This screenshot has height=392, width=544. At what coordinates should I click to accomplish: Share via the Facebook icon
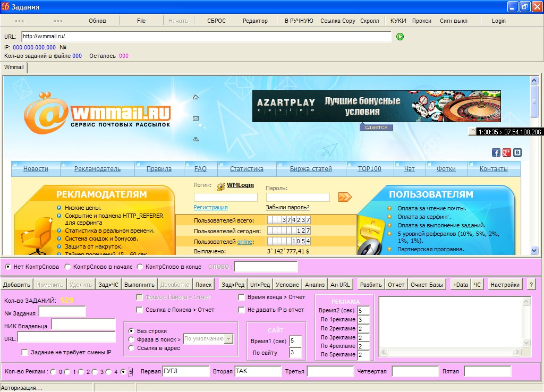click(496, 152)
